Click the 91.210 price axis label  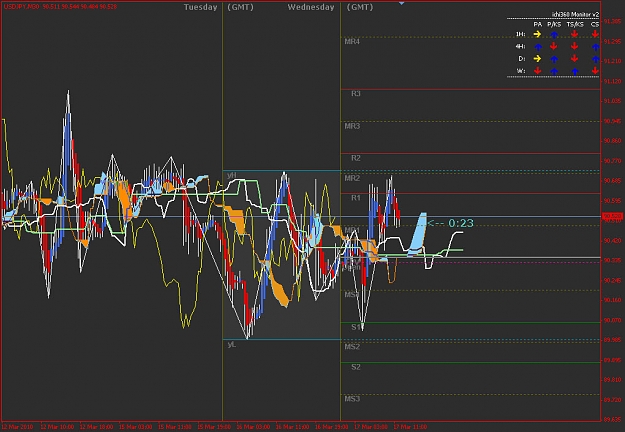tap(613, 61)
